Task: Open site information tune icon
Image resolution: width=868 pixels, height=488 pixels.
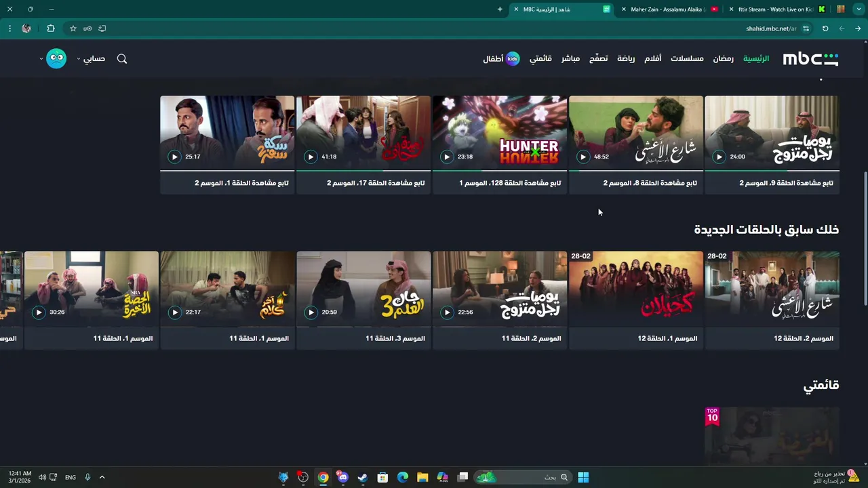Action: coord(806,28)
